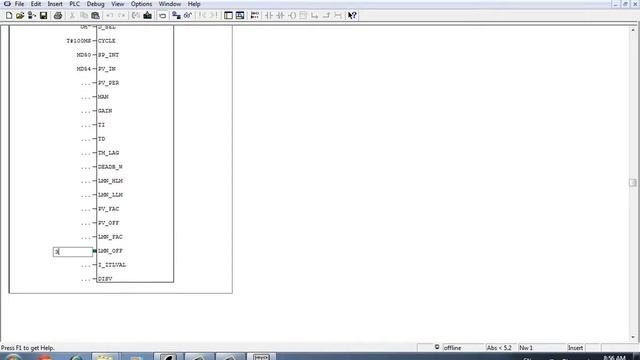Click the Open folder toolbar icon
The height and width of the screenshot is (360, 640).
point(20,16)
